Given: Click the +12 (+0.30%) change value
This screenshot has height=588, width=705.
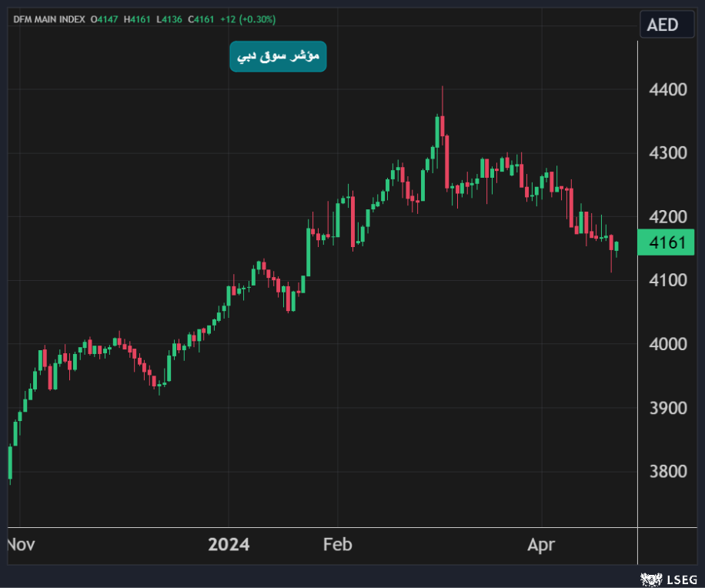Looking at the screenshot, I should point(247,18).
